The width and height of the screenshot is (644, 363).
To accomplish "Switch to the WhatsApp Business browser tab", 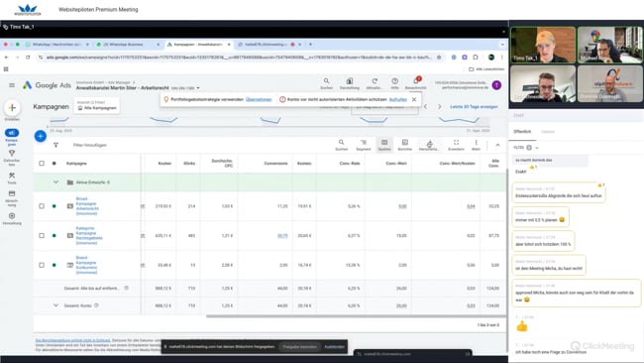I will point(128,45).
